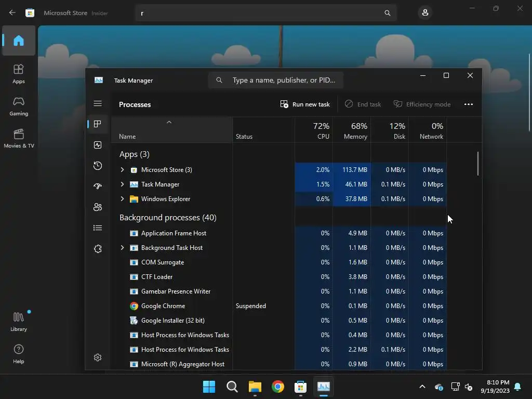This screenshot has height=399, width=532.
Task: Select Google Installer (32 bit) process
Action: (279, 321)
